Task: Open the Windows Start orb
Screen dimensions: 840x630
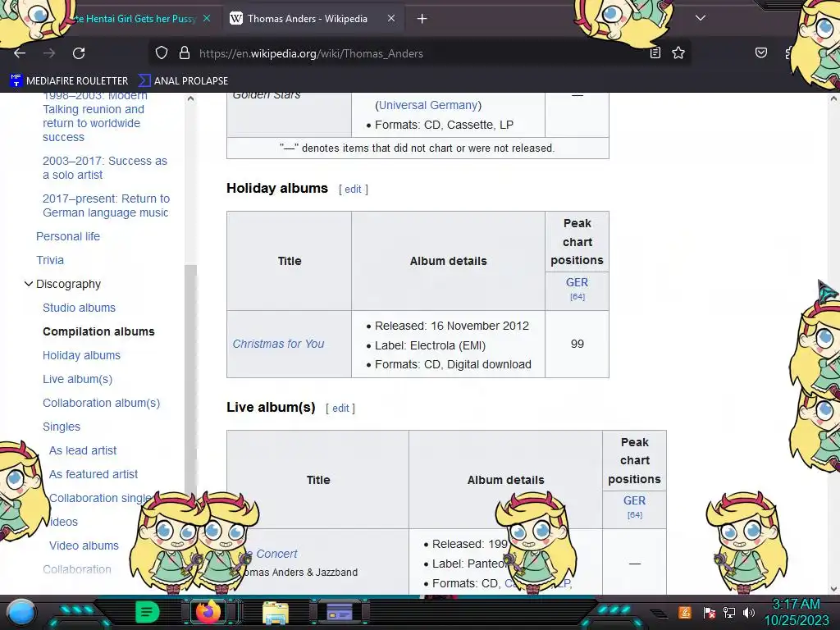Action: pos(21,612)
